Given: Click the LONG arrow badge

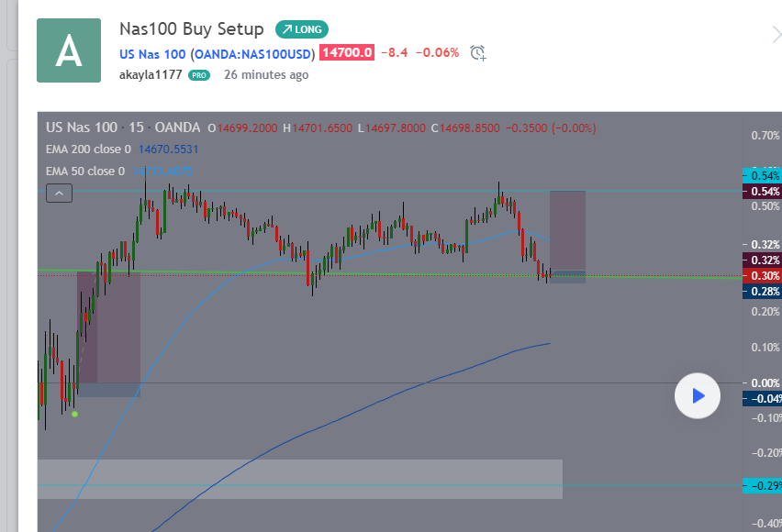Looking at the screenshot, I should click(302, 29).
